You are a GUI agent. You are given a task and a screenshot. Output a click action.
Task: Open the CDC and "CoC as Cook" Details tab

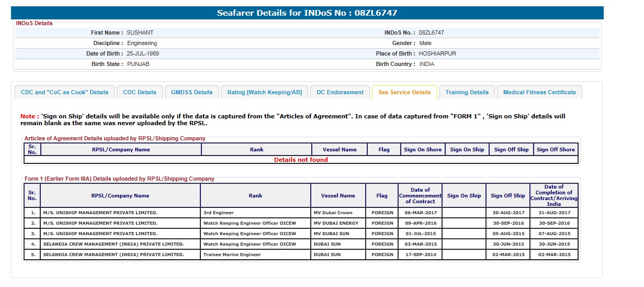[x=64, y=92]
